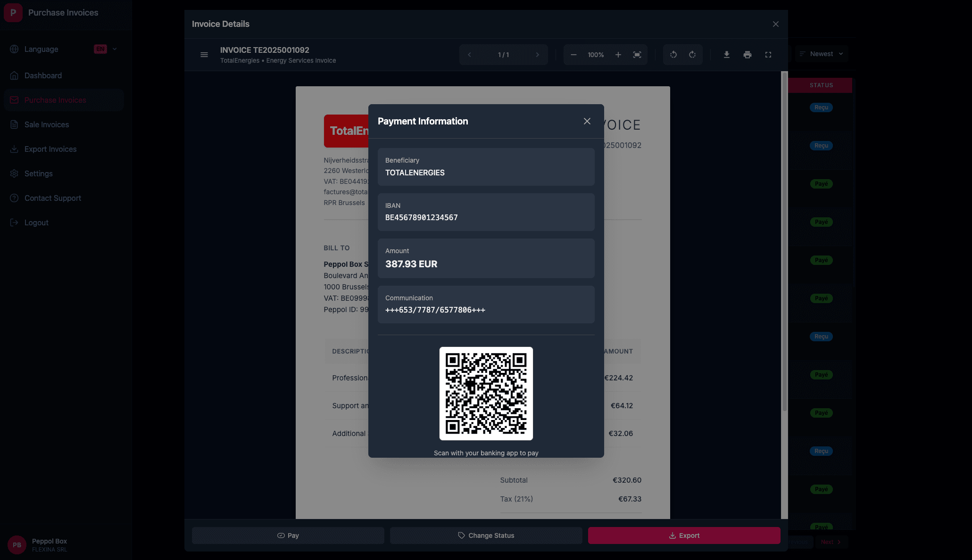
Task: Go to next page arrow
Action: pyautogui.click(x=537, y=55)
